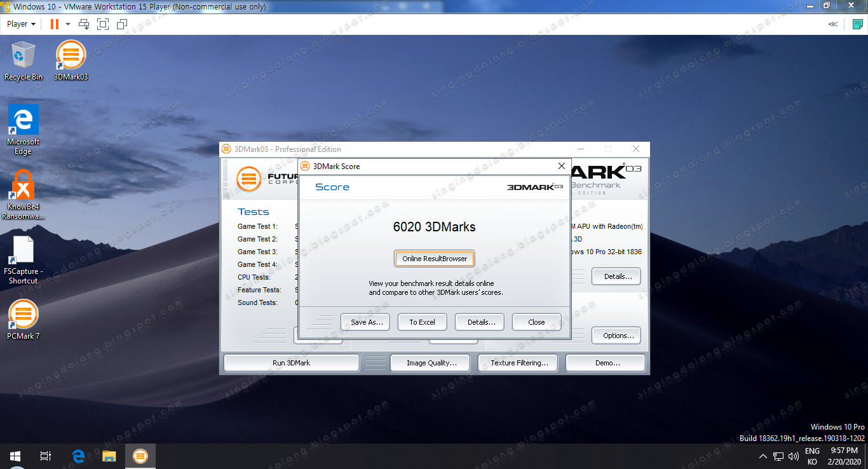Export the score with To Excel
The image size is (868, 469).
tap(423, 322)
